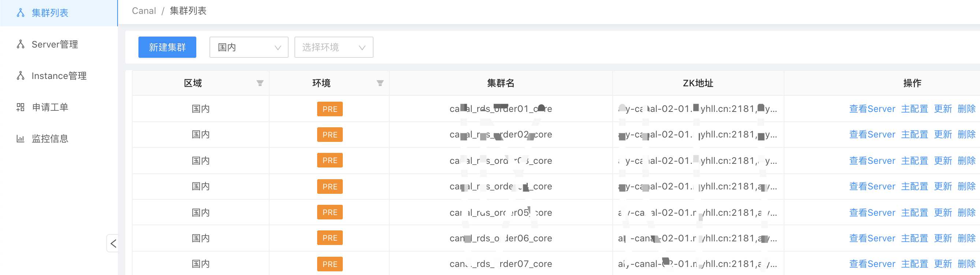View Server for the order06 cluster row
Screen dimensions: 980x275
click(872, 238)
